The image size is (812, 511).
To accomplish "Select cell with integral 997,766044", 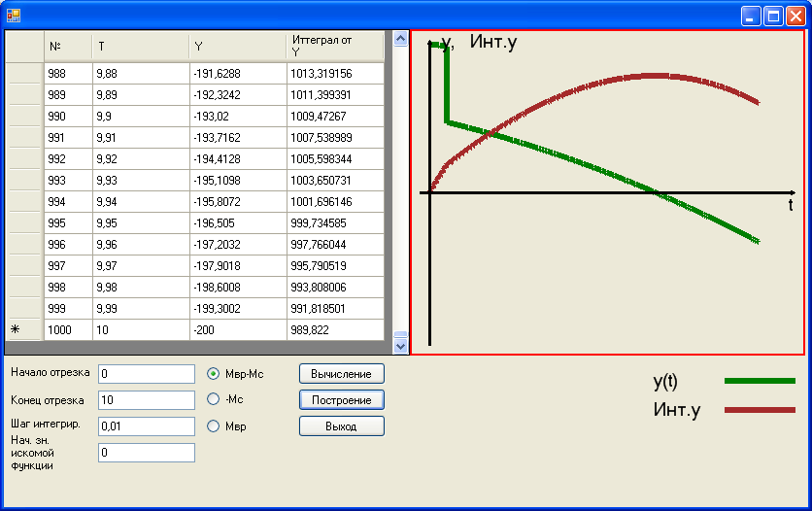I will pyautogui.click(x=335, y=245).
